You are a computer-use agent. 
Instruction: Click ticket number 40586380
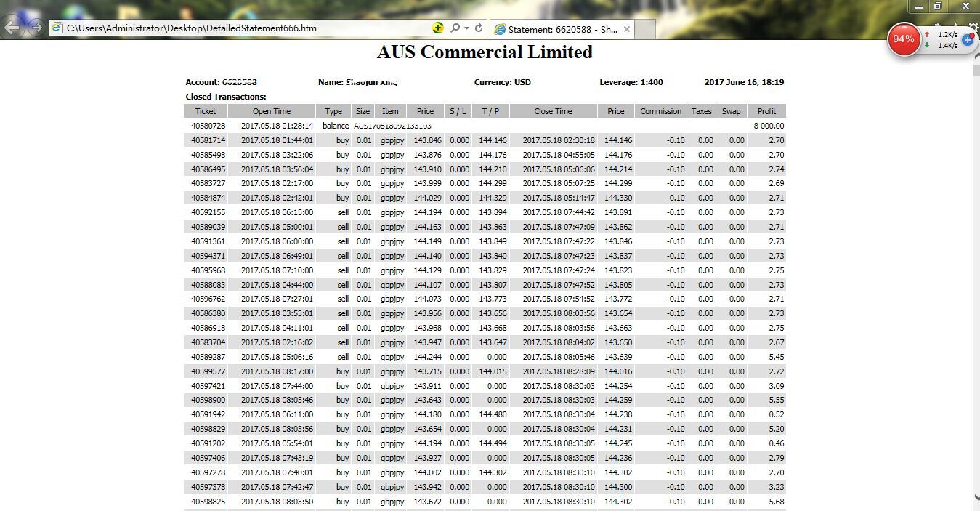pos(208,313)
